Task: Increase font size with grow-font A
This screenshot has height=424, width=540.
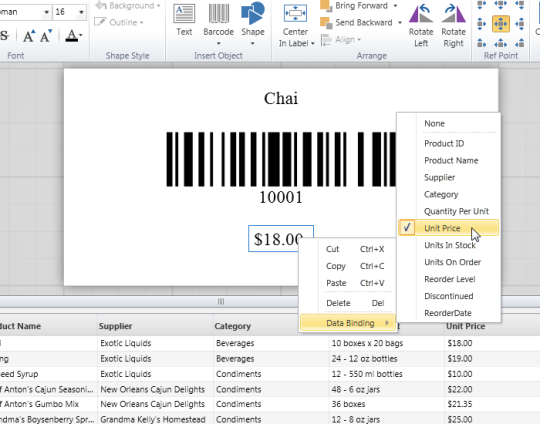Action: (x=29, y=36)
